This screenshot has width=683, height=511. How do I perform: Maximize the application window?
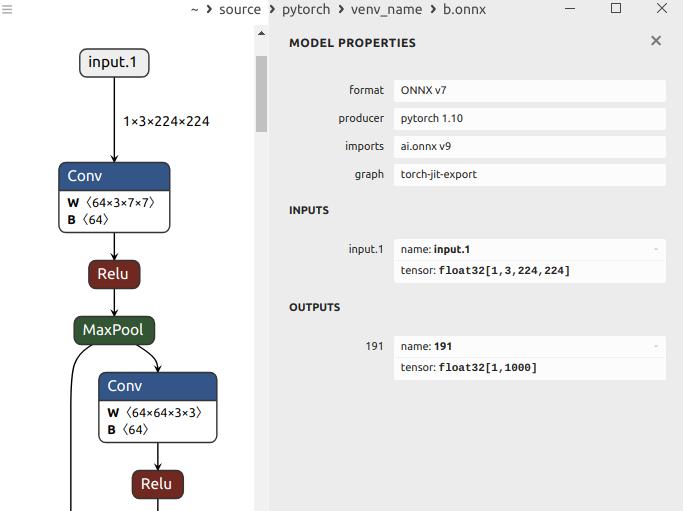tap(616, 9)
